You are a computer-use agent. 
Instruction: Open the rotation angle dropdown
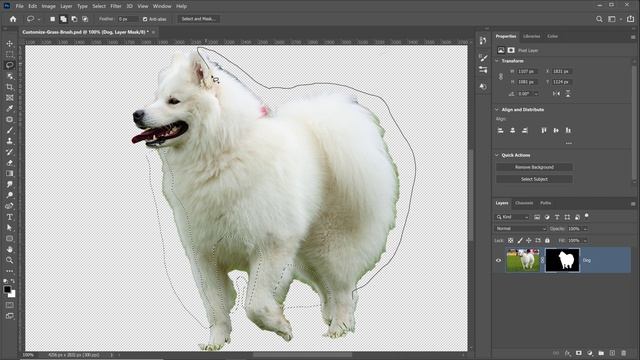(536, 94)
